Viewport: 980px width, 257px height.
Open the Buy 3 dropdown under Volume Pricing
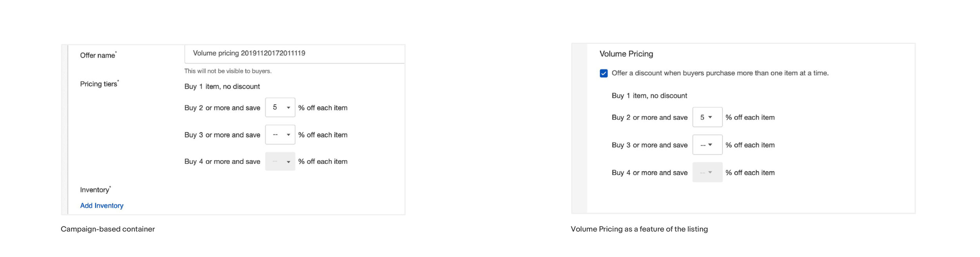click(x=707, y=145)
